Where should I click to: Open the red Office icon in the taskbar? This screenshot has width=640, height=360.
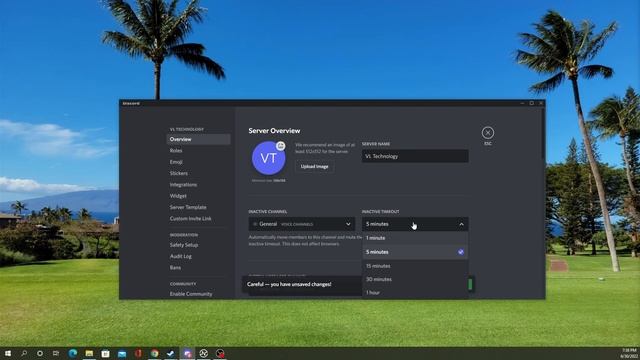[138, 353]
